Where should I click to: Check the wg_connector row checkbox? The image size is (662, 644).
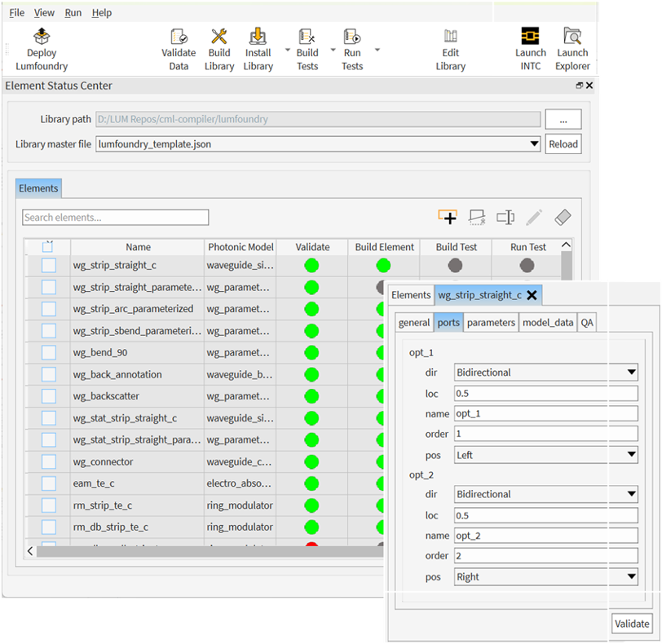coord(49,461)
